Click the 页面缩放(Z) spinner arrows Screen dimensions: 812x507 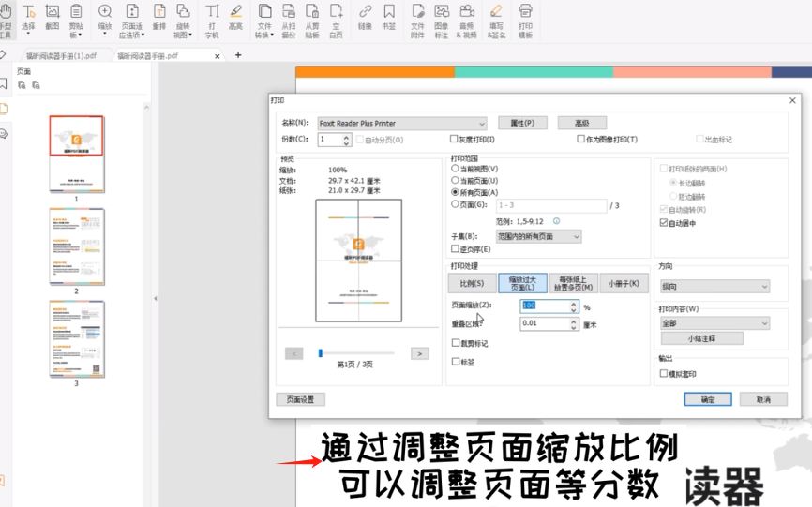point(573,306)
